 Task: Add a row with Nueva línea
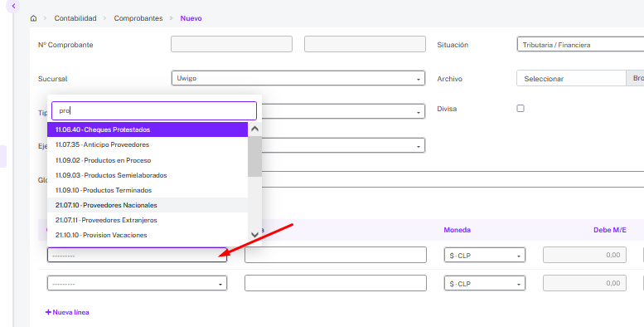point(67,312)
